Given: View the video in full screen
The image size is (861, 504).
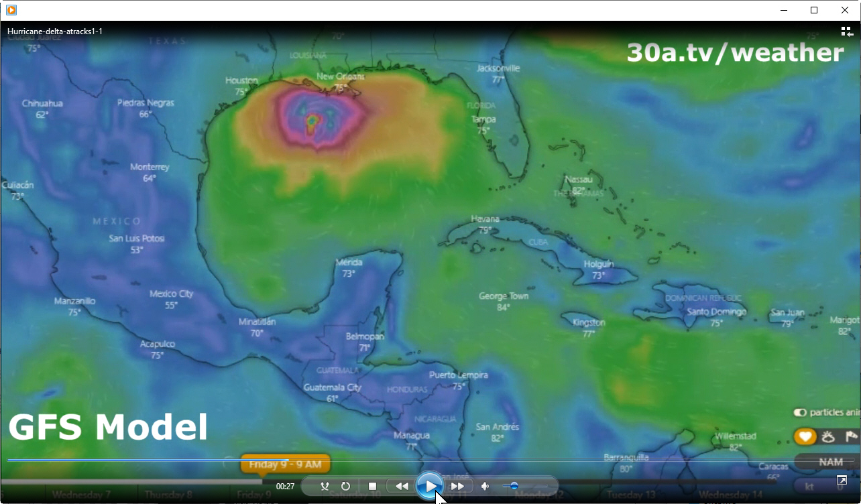Looking at the screenshot, I should coord(842,481).
